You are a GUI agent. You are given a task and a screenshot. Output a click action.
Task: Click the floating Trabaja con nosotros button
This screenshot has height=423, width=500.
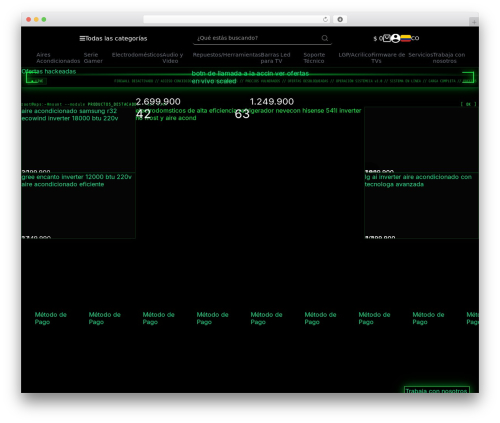tap(436, 390)
